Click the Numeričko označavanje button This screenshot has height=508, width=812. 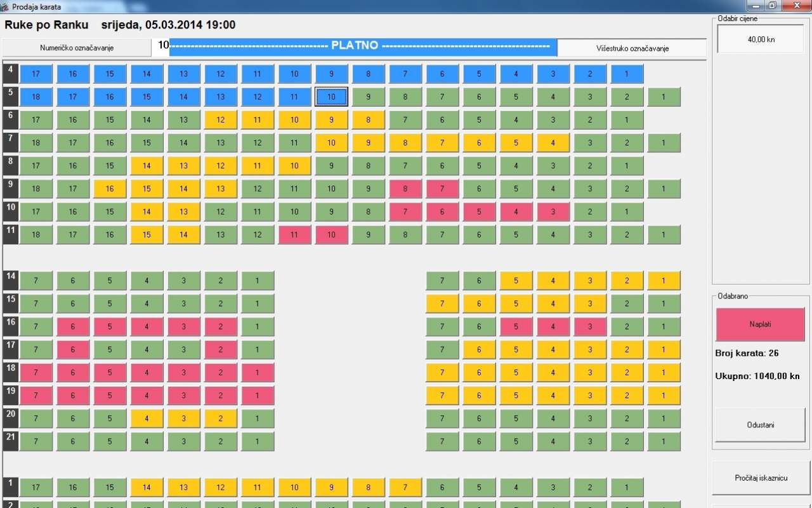point(76,48)
